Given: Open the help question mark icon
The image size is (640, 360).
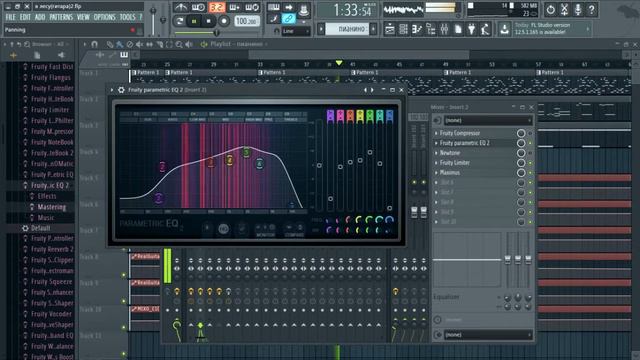Looking at the screenshot, I should (591, 9).
